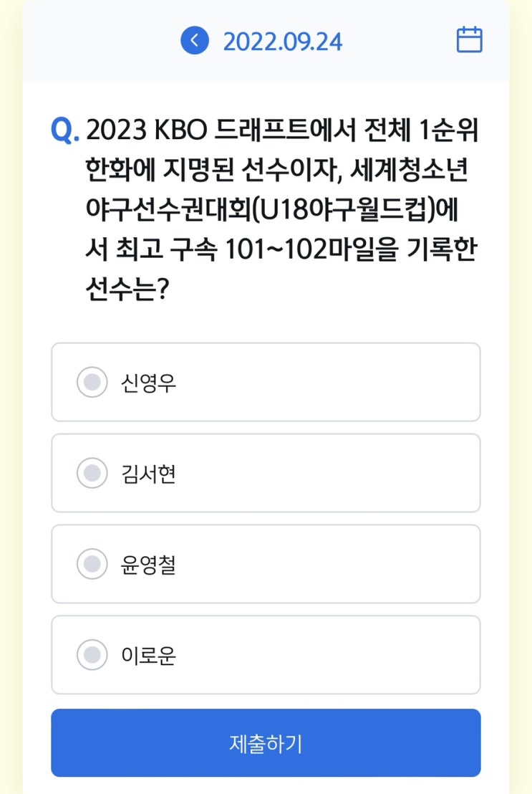Click the blue Q. question mark icon

pos(65,131)
